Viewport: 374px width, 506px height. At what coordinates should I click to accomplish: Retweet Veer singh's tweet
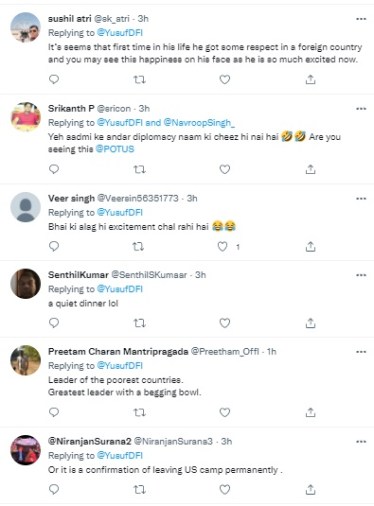click(138, 246)
